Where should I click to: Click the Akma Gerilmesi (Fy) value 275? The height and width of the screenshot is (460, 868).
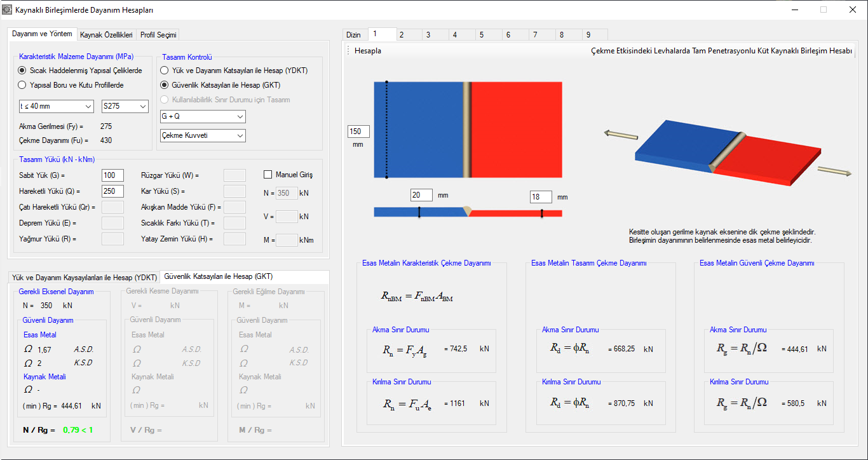point(106,126)
